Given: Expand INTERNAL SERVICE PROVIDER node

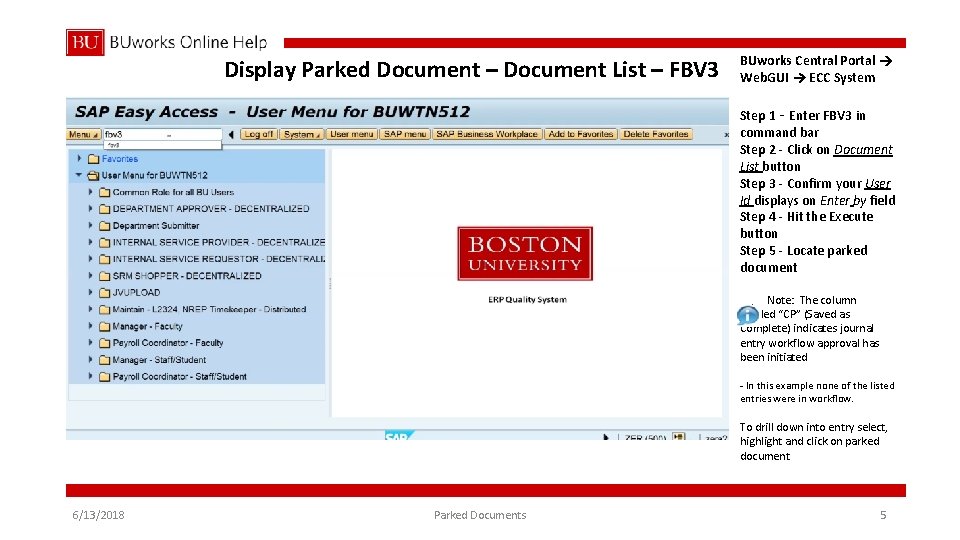Looking at the screenshot, I should (90, 242).
